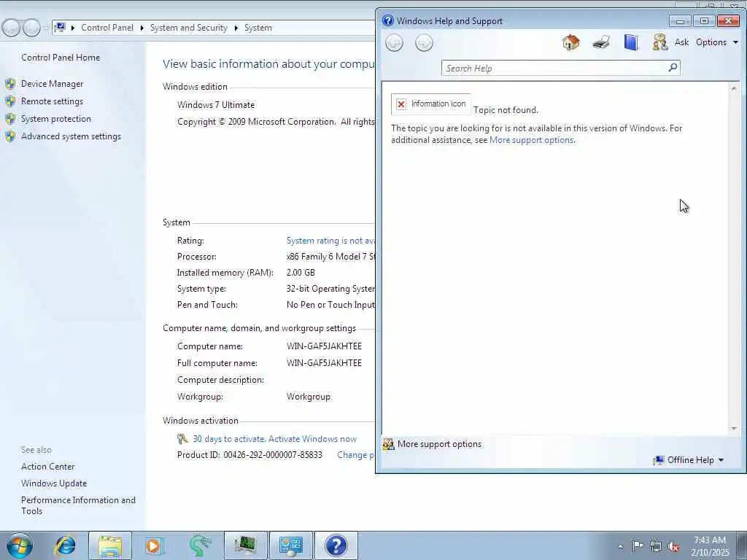The image size is (747, 560).
Task: Click the More support options people icon
Action: pyautogui.click(x=389, y=444)
